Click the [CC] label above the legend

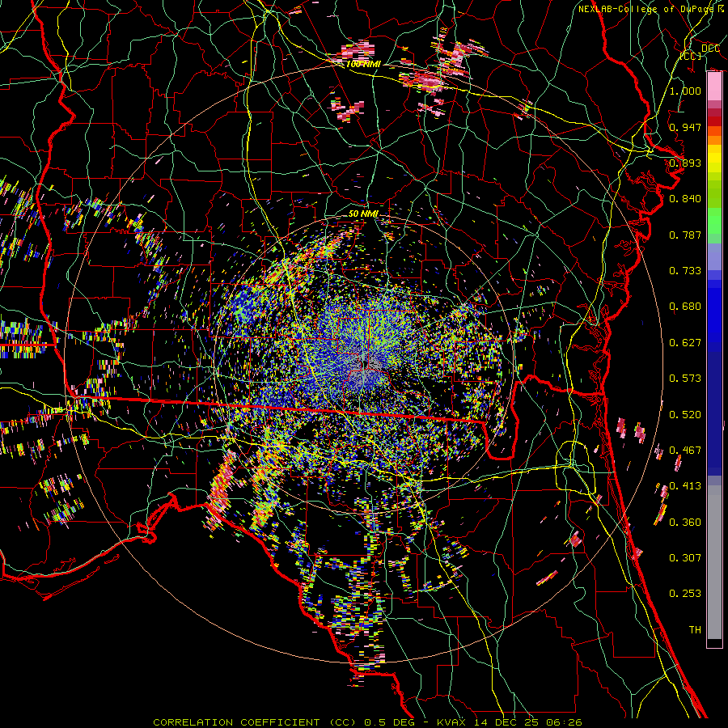point(691,56)
